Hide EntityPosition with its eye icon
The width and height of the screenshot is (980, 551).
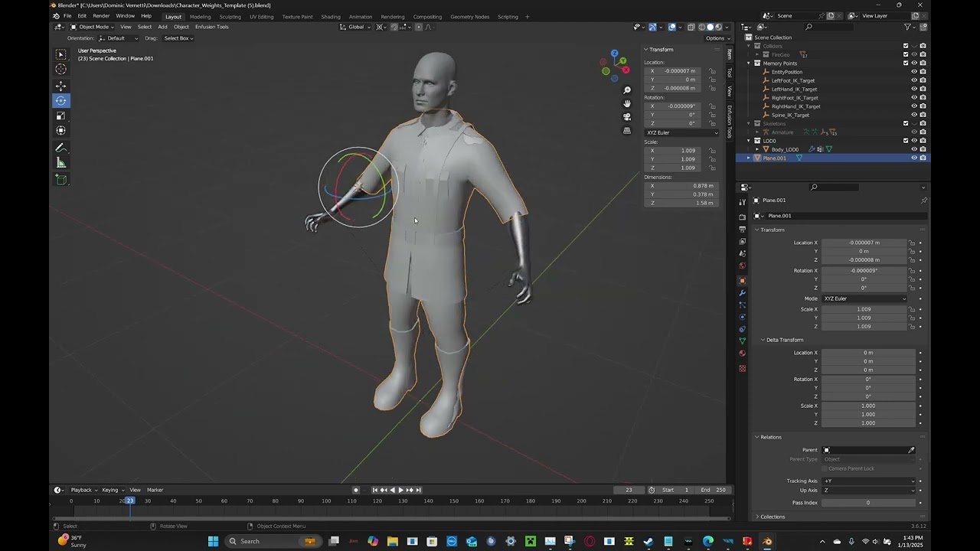point(914,72)
